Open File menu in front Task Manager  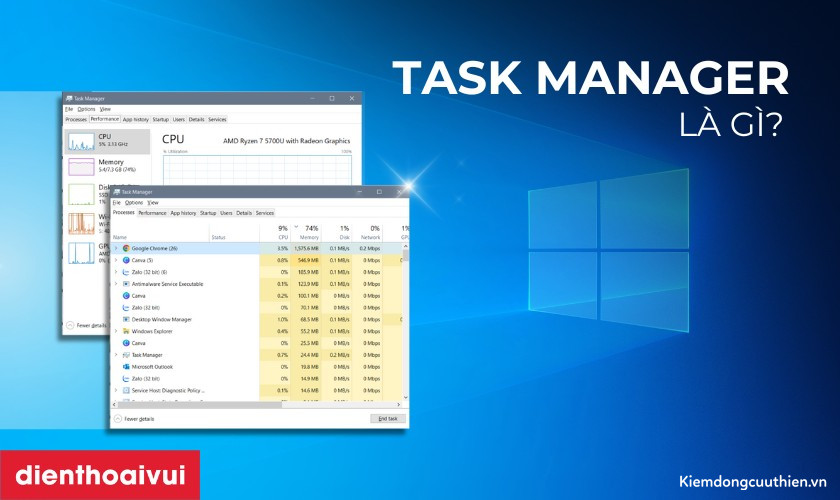116,203
